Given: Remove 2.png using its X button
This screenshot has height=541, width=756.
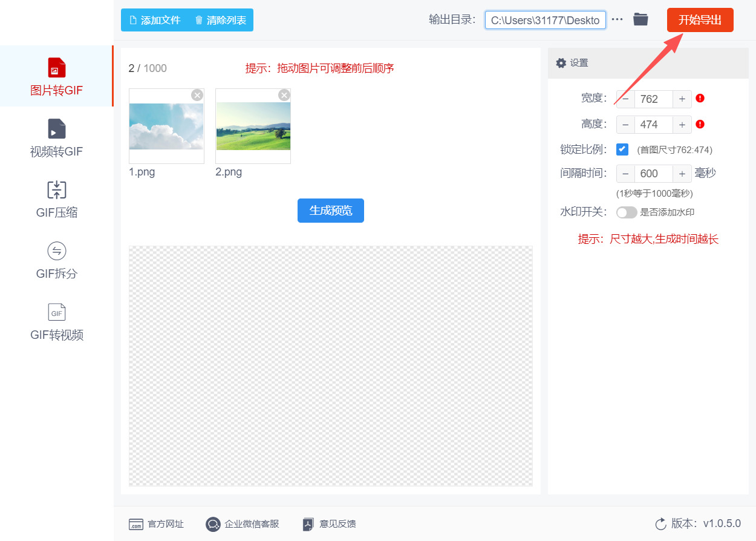Looking at the screenshot, I should [284, 94].
